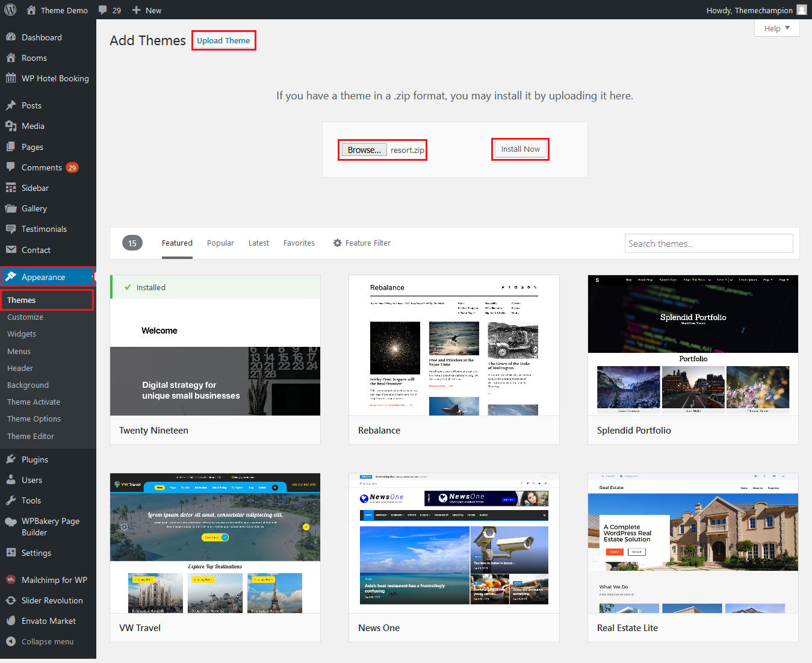This screenshot has height=663, width=812.
Task: Switch to the Latest themes tab
Action: tap(258, 243)
